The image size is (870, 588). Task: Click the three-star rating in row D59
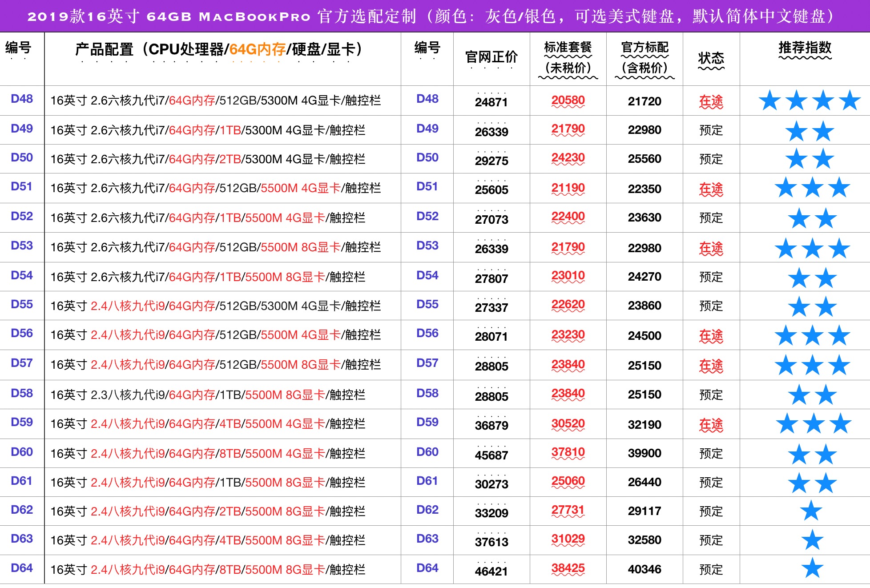(814, 423)
